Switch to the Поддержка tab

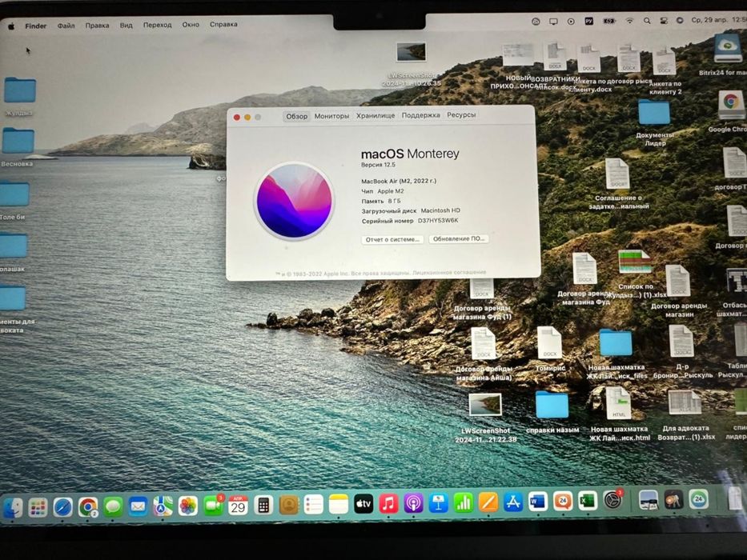coord(420,114)
